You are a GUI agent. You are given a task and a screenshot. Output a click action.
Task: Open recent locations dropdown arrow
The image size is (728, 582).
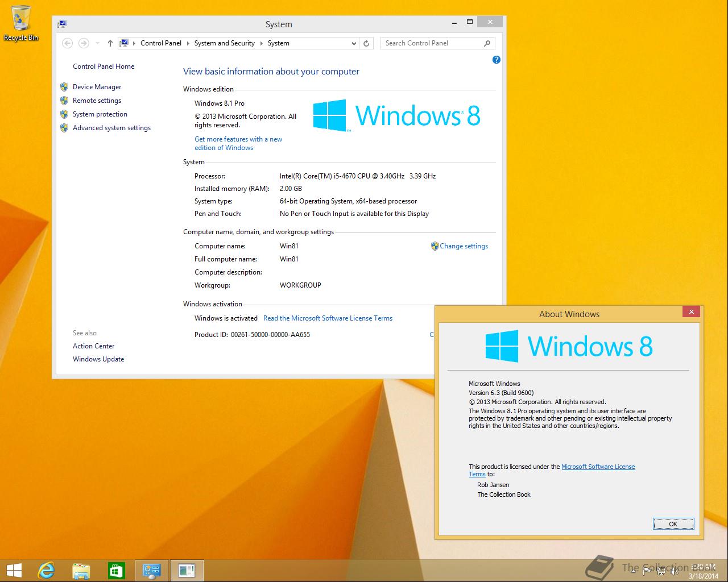[97, 43]
